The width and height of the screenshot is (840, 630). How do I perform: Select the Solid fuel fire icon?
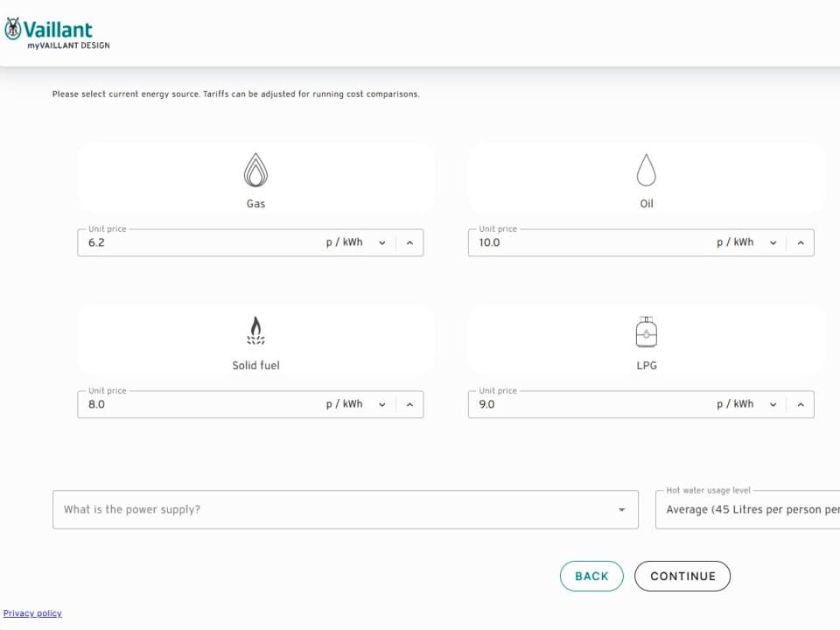click(255, 331)
